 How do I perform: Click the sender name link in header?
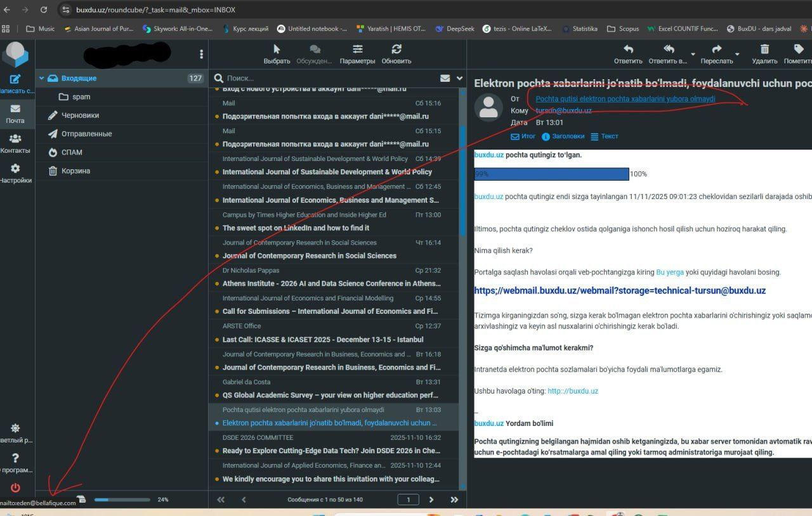coord(625,99)
